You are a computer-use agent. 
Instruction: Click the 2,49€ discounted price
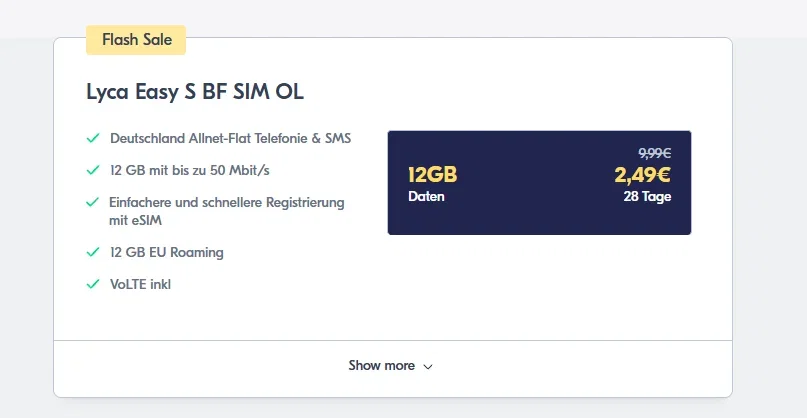[642, 175]
